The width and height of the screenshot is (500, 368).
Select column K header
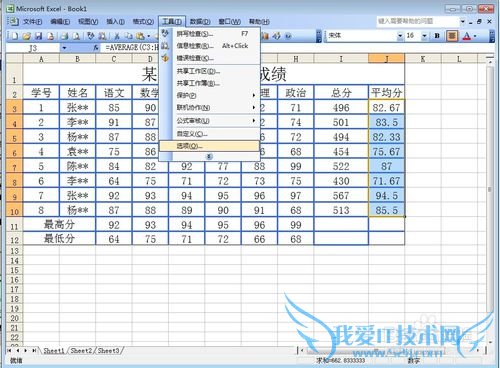pos(423,59)
